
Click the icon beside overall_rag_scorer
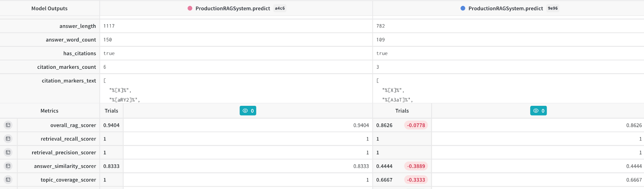pos(8,125)
